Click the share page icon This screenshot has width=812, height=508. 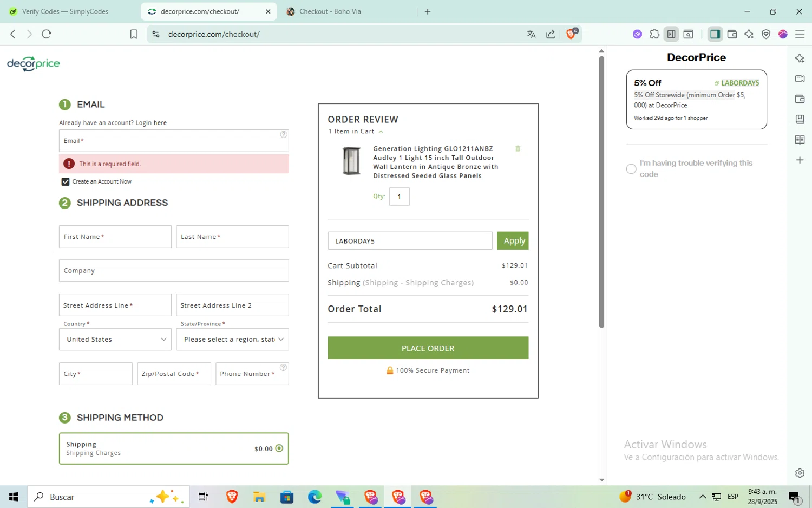(x=551, y=34)
